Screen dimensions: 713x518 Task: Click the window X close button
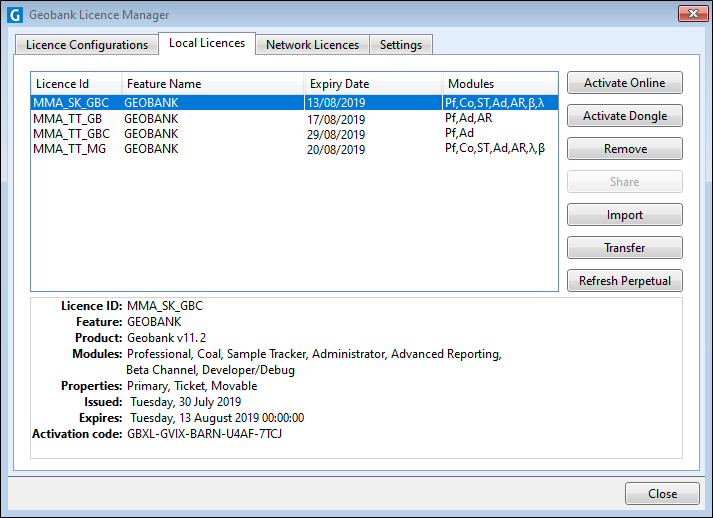tap(693, 14)
